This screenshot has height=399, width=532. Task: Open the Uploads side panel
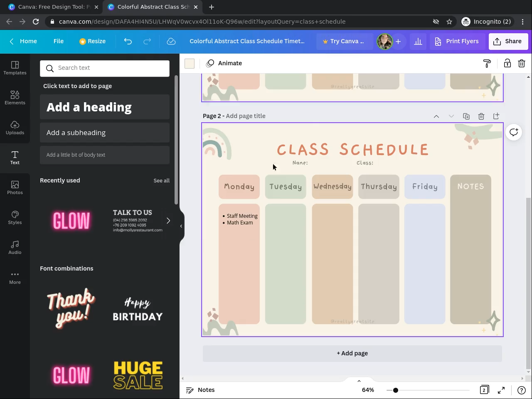coord(15,128)
